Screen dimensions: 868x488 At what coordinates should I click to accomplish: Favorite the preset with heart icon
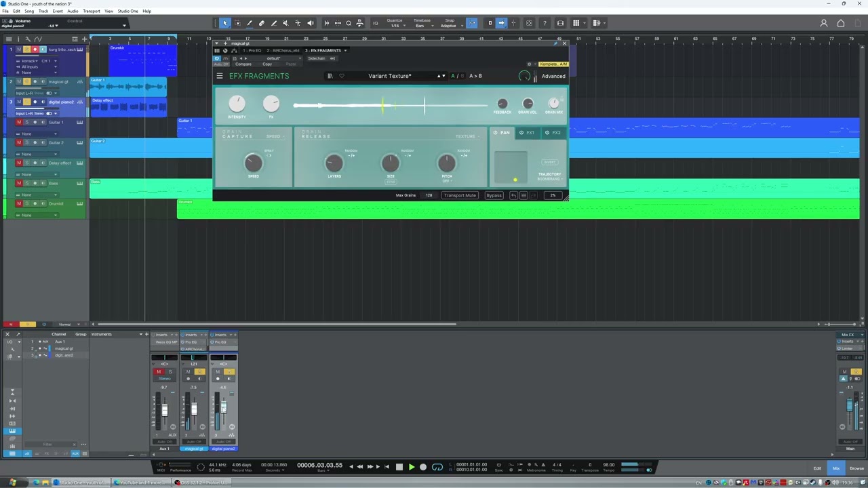click(342, 76)
